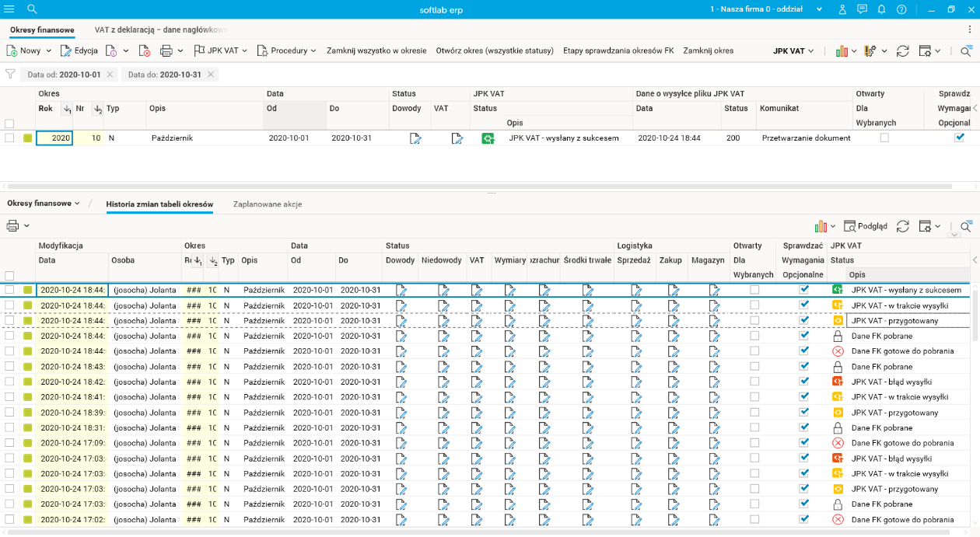This screenshot has width=980, height=537.
Task: Select first history row checkbox
Action: click(x=9, y=290)
